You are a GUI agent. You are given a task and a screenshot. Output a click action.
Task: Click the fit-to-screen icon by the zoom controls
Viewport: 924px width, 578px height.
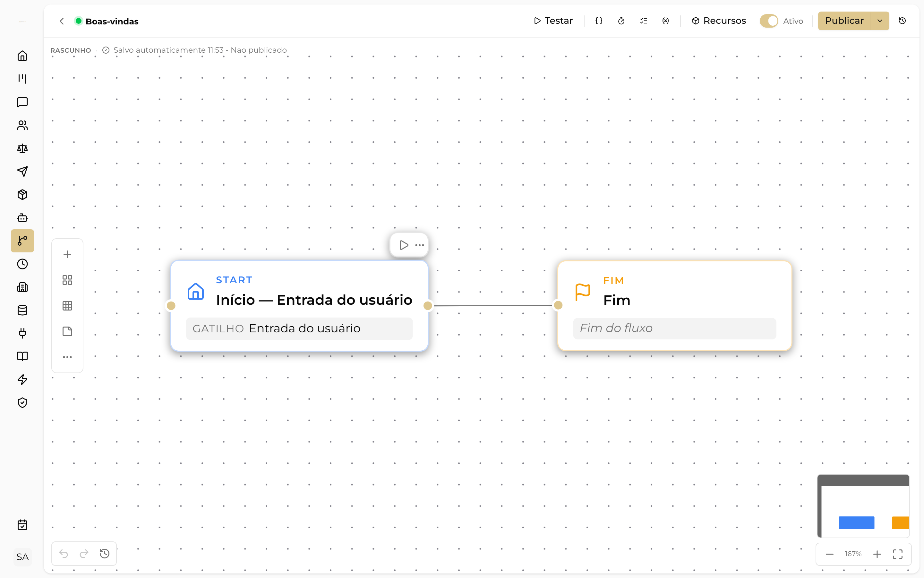tap(898, 554)
